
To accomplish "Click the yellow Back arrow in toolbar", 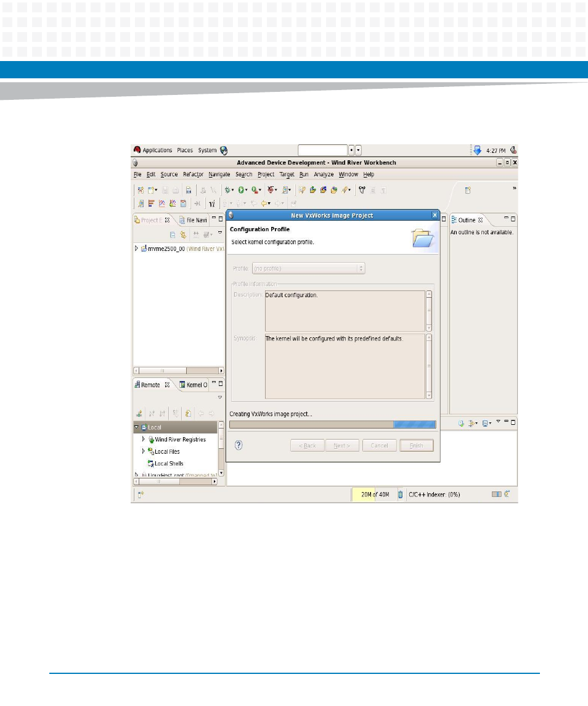I will point(264,203).
